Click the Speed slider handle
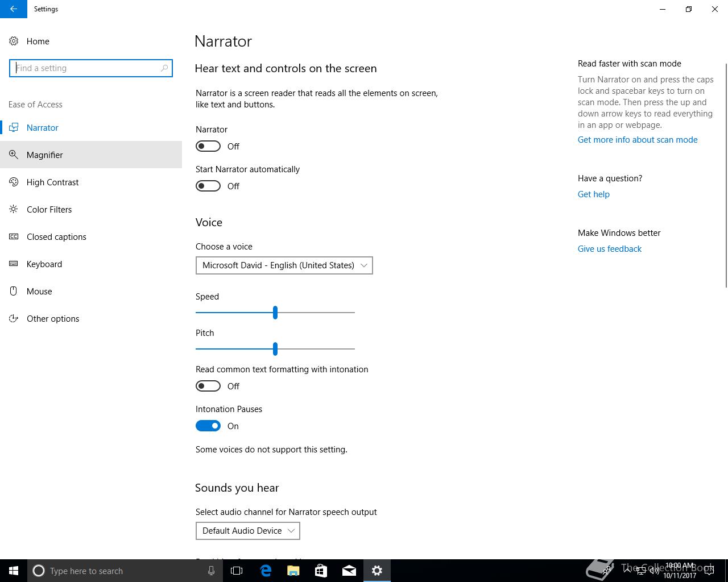Image resolution: width=728 pixels, height=582 pixels. coord(275,313)
